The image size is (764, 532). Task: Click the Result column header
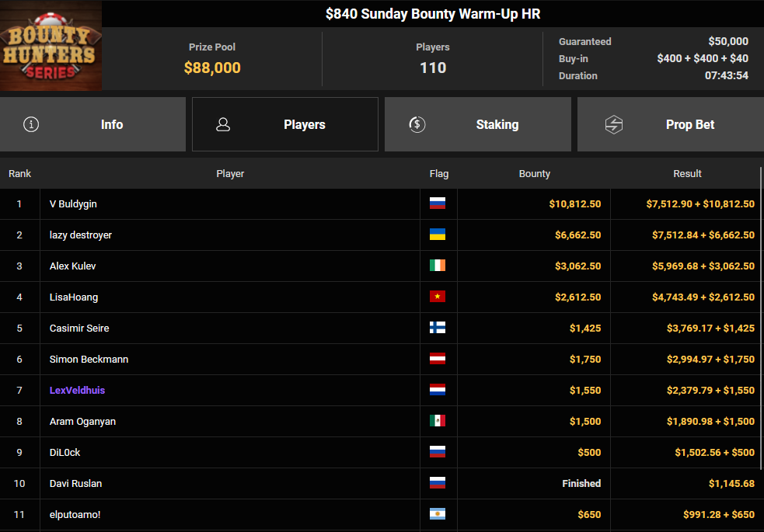[x=687, y=173]
